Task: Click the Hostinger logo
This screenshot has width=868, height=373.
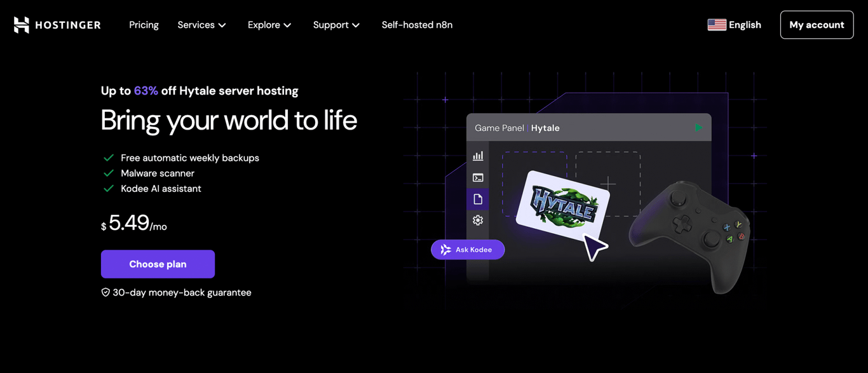Action: (57, 25)
